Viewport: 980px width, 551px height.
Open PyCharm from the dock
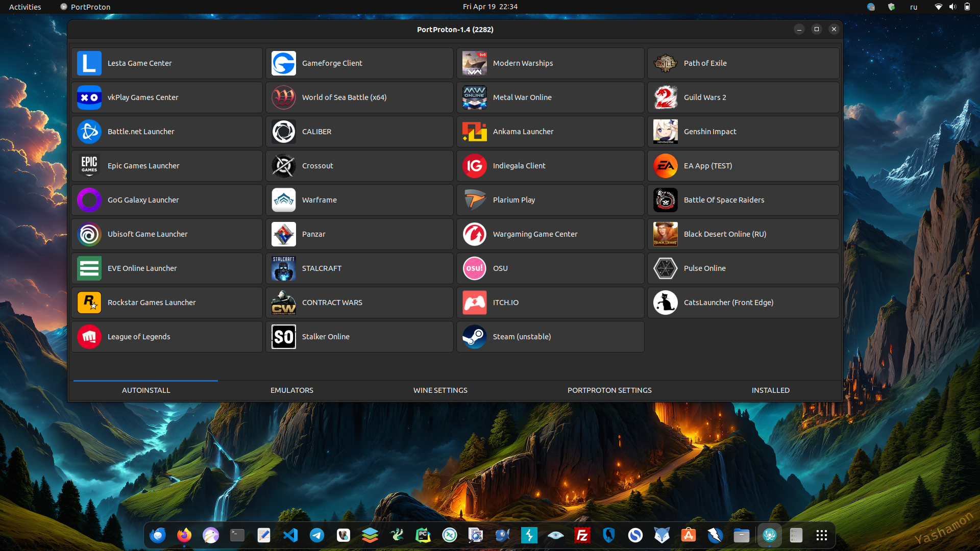[x=423, y=535]
